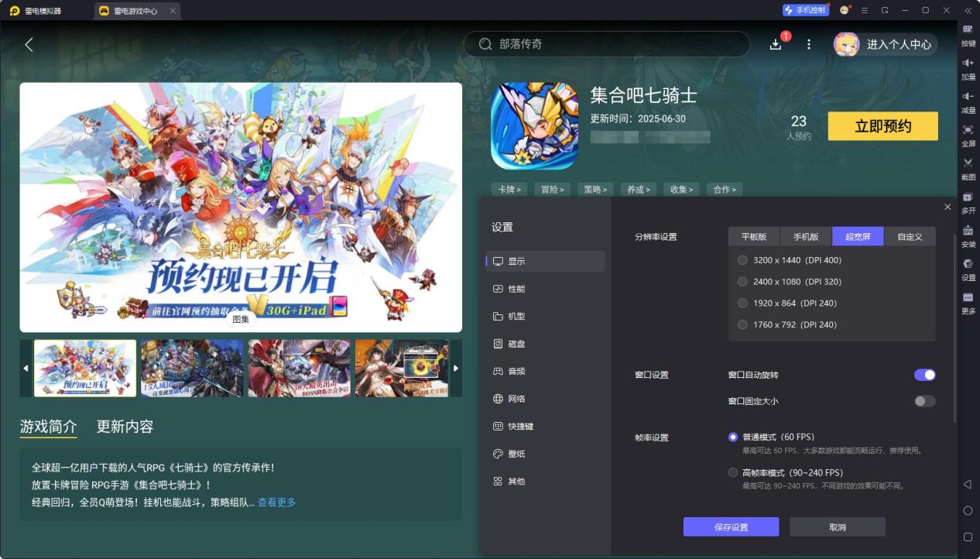Close the 雷电游戏中心 tab
The height and width of the screenshot is (559, 980).
point(173,11)
